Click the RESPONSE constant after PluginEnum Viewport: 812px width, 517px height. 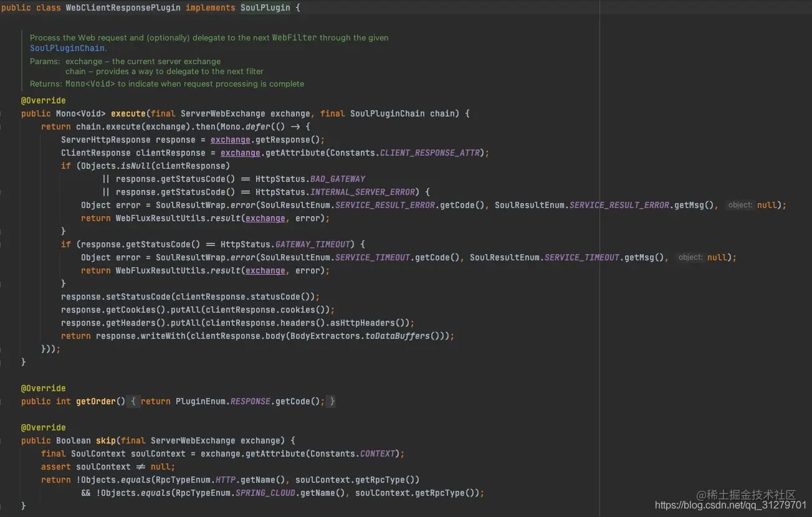tap(251, 401)
